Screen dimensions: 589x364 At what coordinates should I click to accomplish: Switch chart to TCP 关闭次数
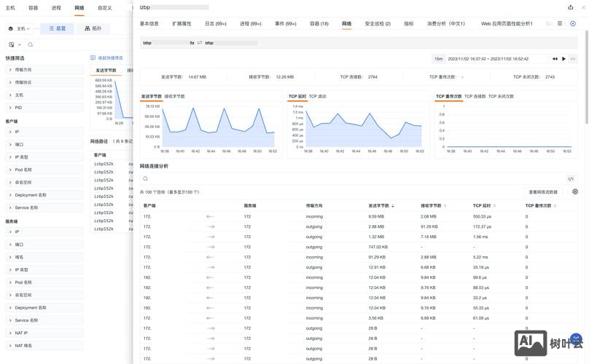pyautogui.click(x=501, y=96)
